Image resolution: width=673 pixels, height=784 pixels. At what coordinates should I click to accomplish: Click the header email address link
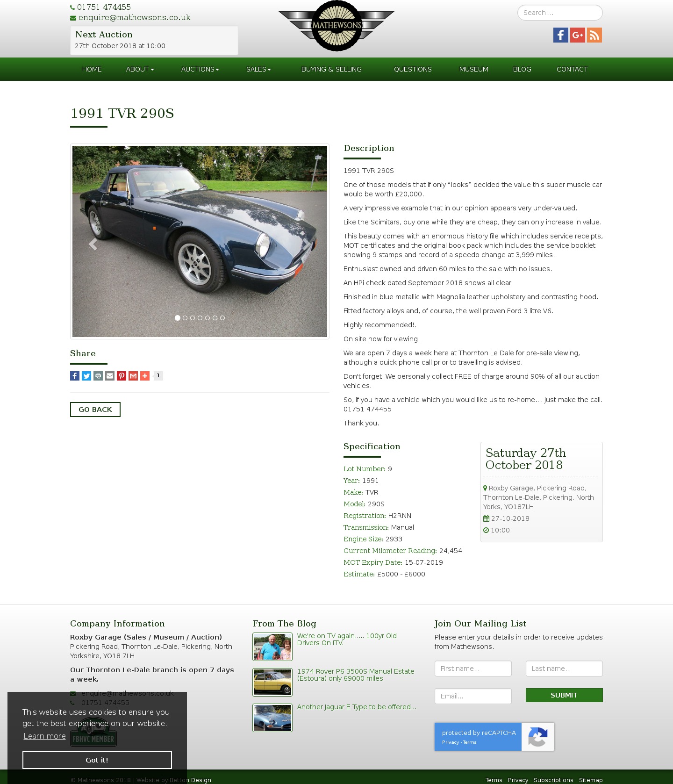pos(134,18)
